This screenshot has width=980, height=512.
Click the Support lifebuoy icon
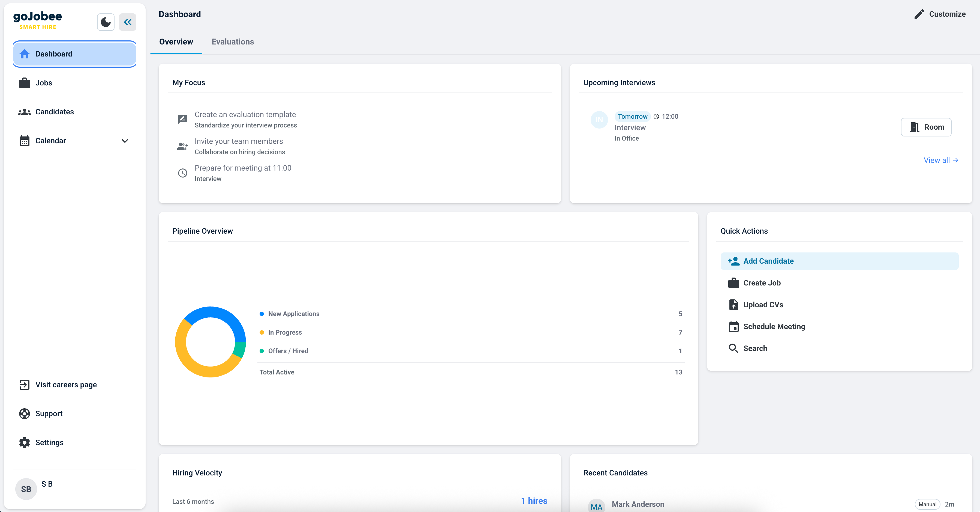[24, 414]
